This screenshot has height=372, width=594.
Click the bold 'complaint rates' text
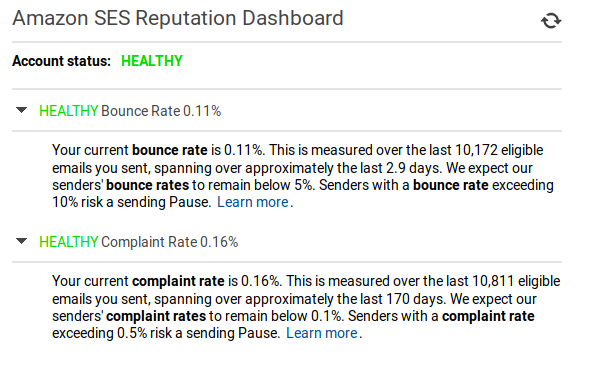click(156, 316)
